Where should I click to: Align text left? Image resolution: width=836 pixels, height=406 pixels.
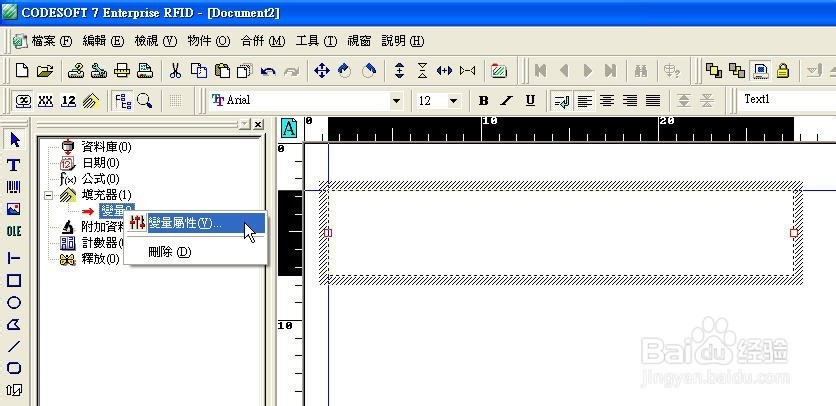tap(585, 100)
